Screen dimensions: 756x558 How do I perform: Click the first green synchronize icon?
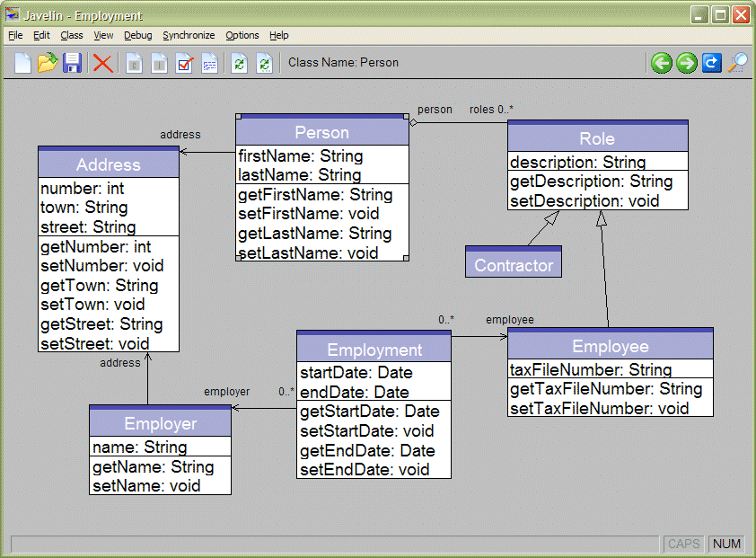(x=239, y=63)
